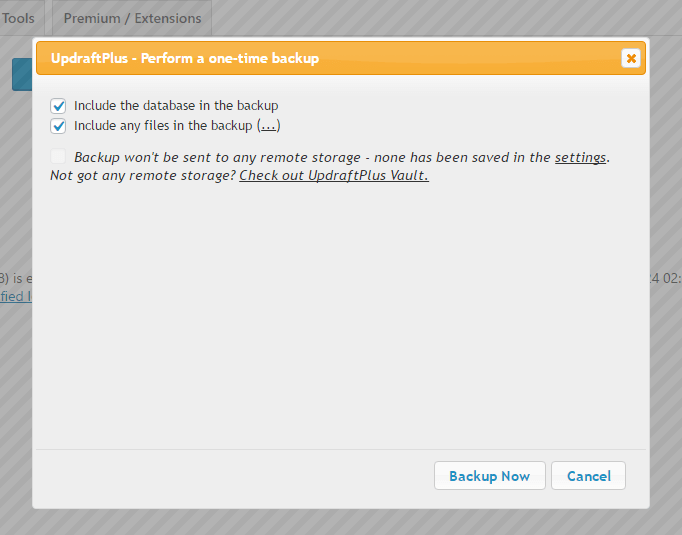Uncheck Include any files in the backup

[58, 126]
